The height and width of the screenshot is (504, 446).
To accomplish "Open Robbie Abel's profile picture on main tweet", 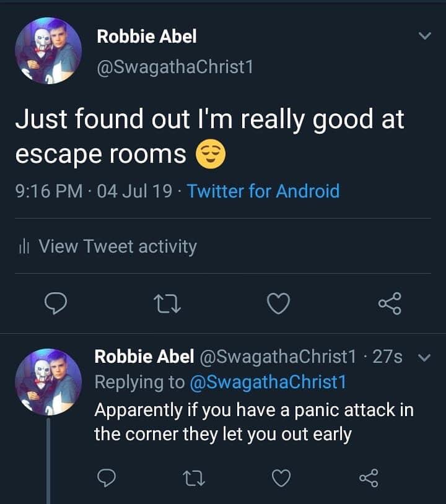I will 47,51.
